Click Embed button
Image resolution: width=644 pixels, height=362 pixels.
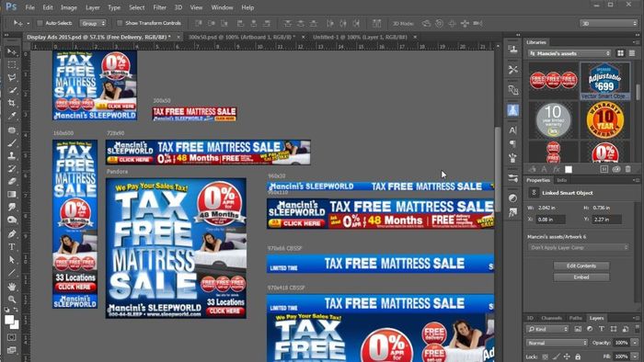581,277
